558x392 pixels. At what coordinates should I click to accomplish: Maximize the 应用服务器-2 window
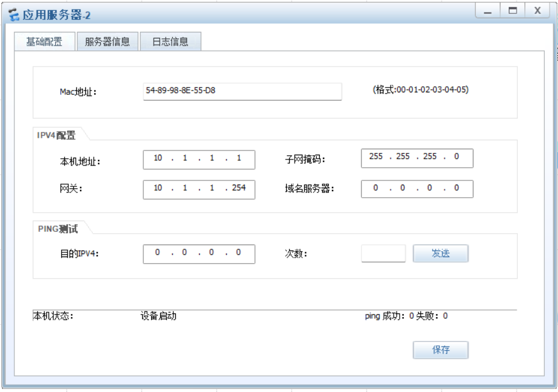coord(512,11)
